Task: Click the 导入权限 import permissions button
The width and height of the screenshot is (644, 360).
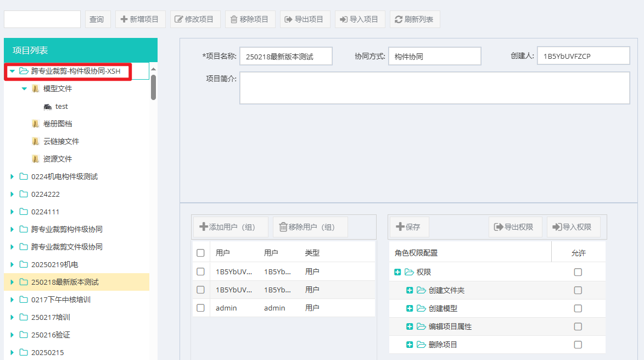Action: point(573,227)
